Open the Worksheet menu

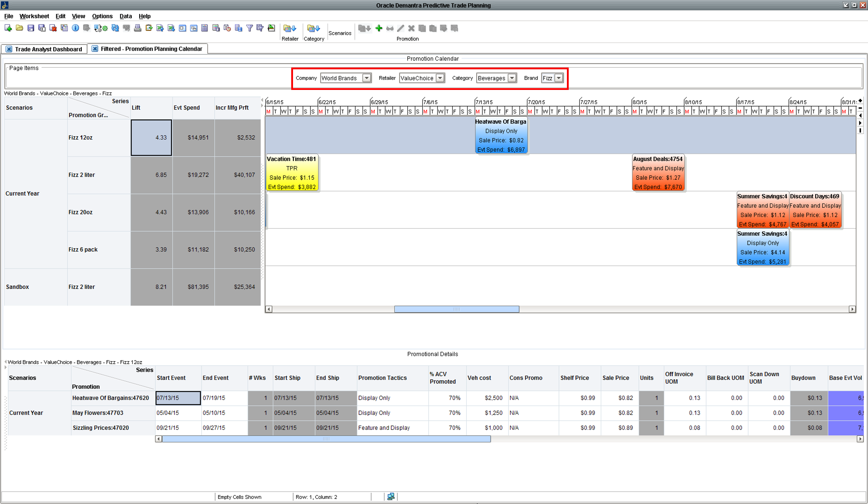point(34,16)
